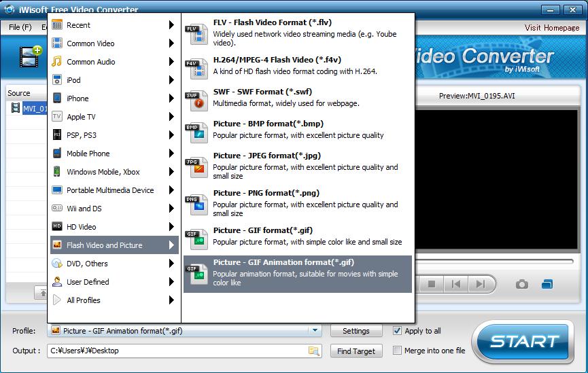Image resolution: width=588 pixels, height=373 pixels.
Task: Click the Settings button
Action: coord(356,331)
